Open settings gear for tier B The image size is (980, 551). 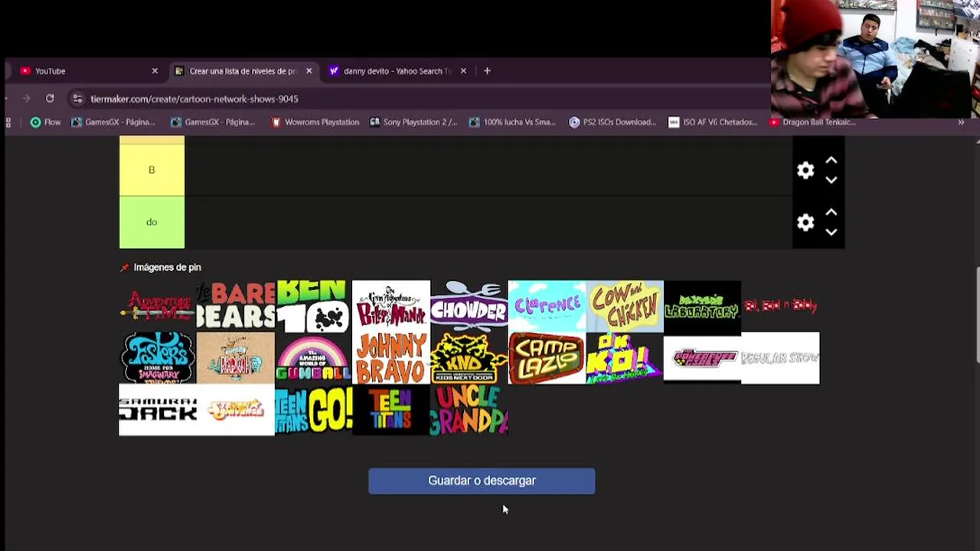(805, 170)
